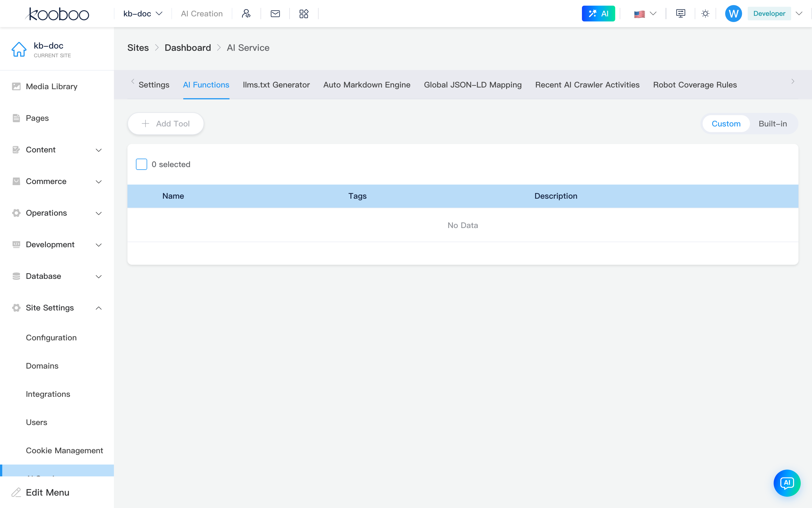The width and height of the screenshot is (812, 508).
Task: Click the Site Settings gear icon
Action: [16, 307]
